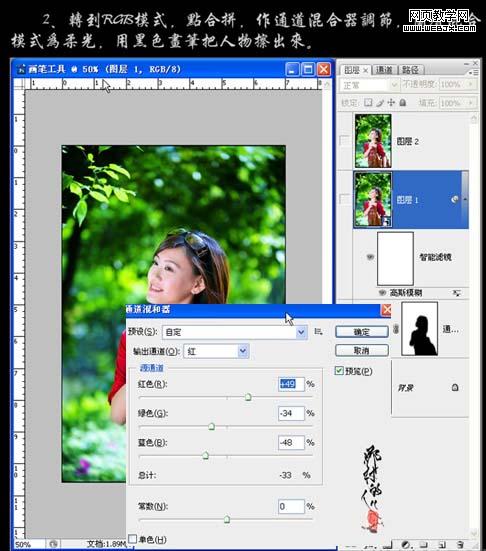Close the 通道混和器 dialog
The height and width of the screenshot is (551, 486).
[386, 310]
